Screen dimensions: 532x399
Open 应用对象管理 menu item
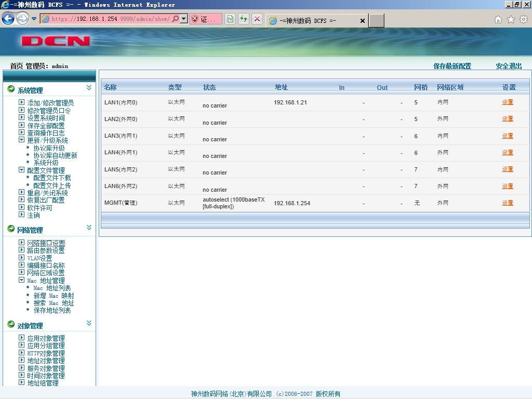(x=46, y=338)
